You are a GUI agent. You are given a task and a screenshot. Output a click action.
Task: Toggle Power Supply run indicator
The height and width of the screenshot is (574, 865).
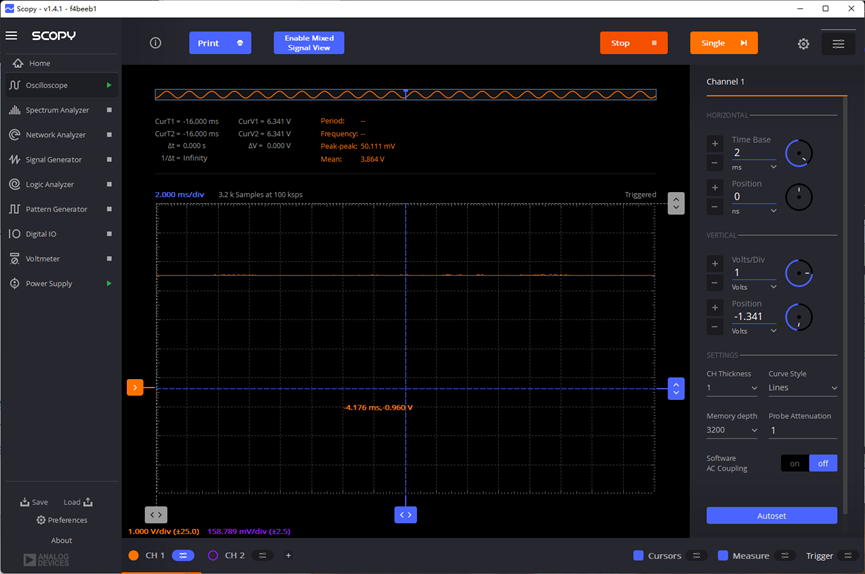click(109, 283)
